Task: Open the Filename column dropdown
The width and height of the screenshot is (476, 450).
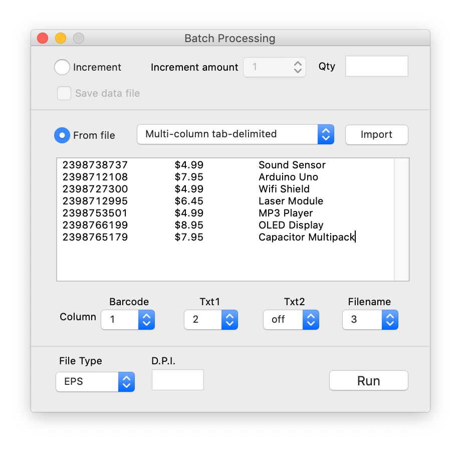Action: [x=370, y=320]
